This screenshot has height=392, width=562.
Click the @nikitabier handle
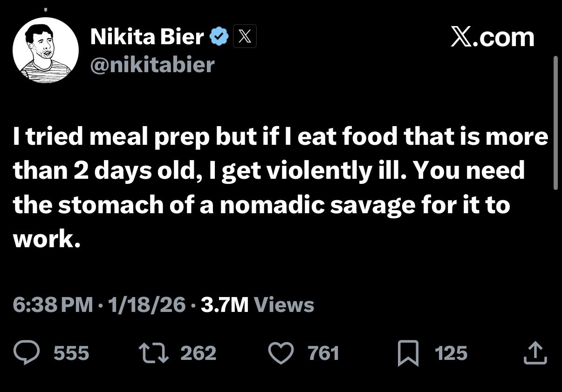152,64
